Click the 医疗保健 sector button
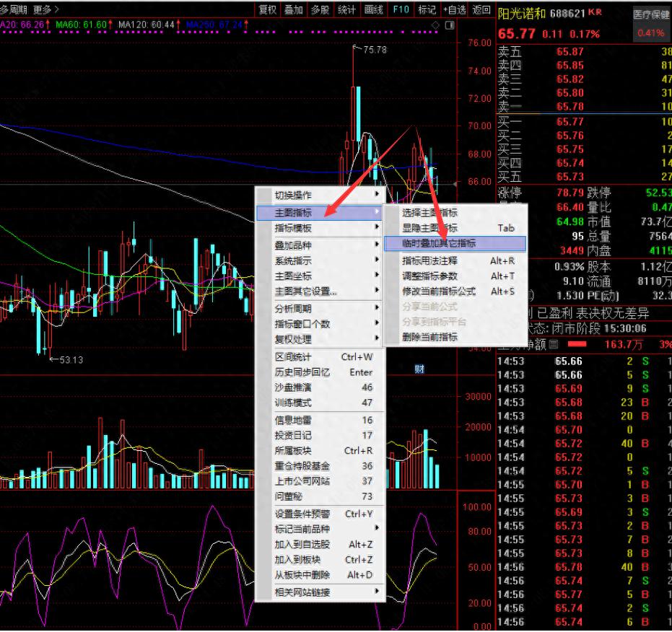 point(650,14)
